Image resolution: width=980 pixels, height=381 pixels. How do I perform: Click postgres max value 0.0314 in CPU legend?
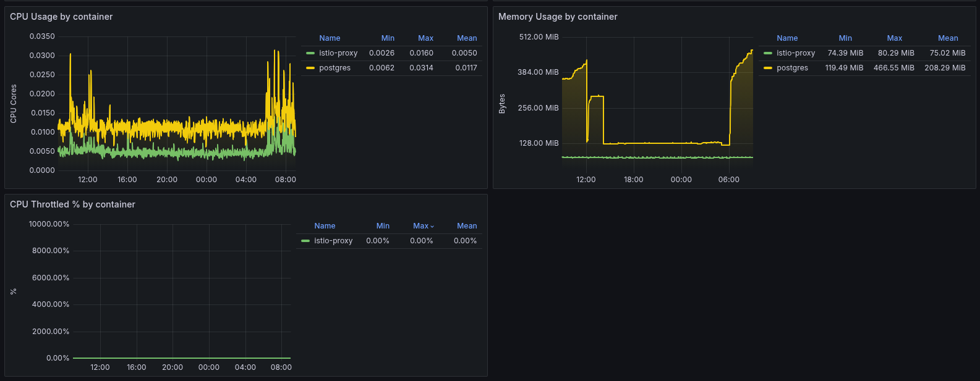[421, 68]
